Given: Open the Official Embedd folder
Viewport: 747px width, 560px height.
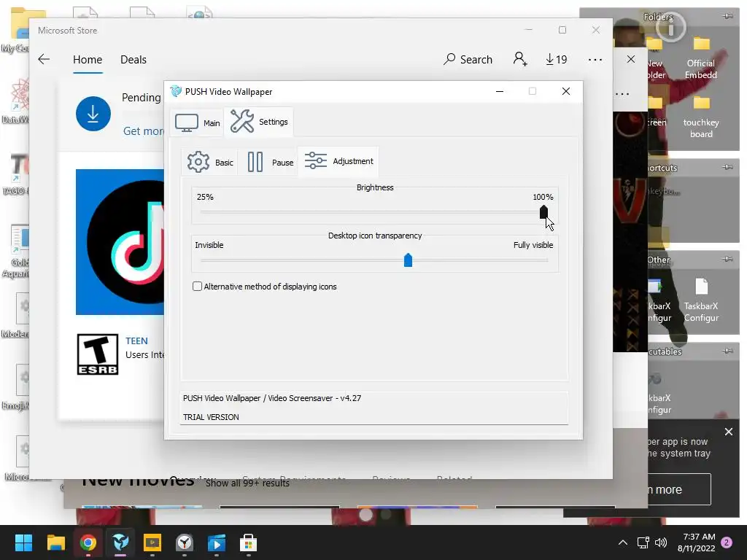Looking at the screenshot, I should point(701,58).
